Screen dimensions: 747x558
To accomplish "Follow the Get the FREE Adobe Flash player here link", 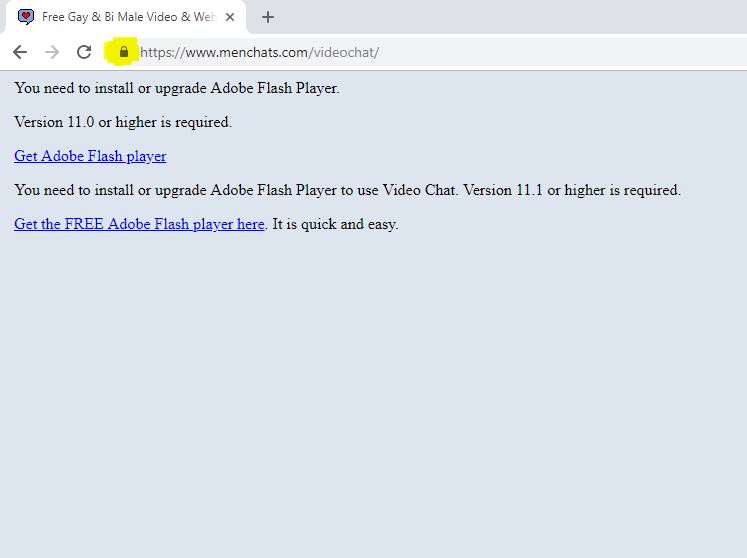I will pos(139,224).
